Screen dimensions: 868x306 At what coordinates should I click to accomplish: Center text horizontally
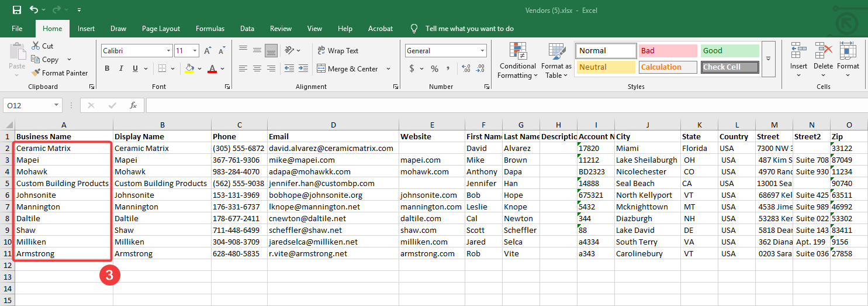[x=257, y=68]
